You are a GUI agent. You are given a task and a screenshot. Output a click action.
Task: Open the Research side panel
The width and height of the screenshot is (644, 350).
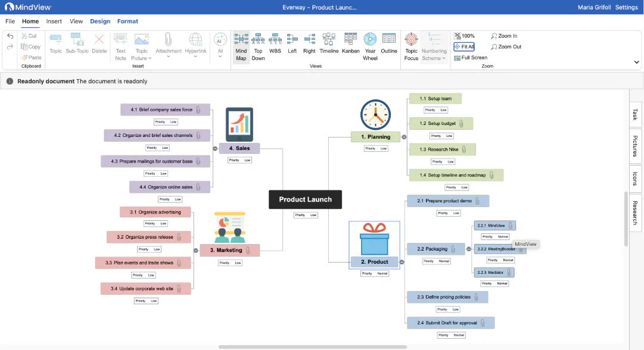(x=636, y=213)
